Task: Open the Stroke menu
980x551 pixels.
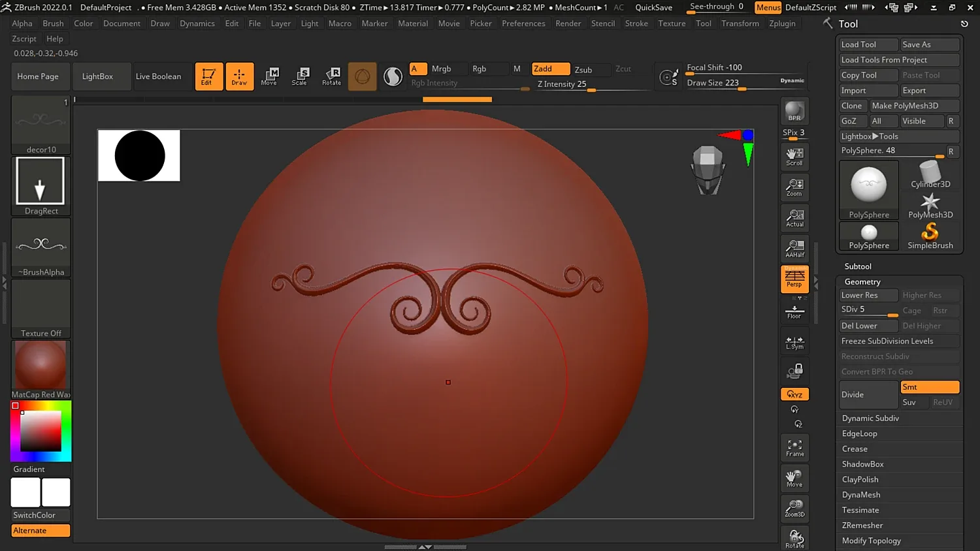Action: coord(636,24)
